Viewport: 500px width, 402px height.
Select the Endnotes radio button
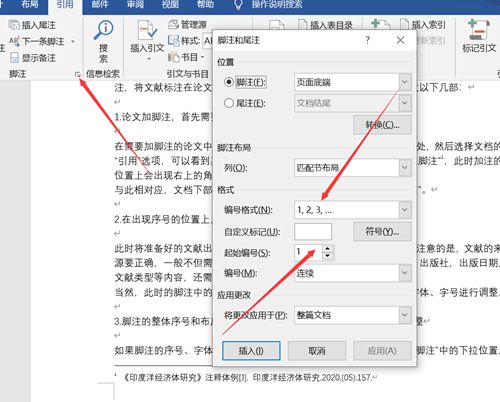click(229, 103)
